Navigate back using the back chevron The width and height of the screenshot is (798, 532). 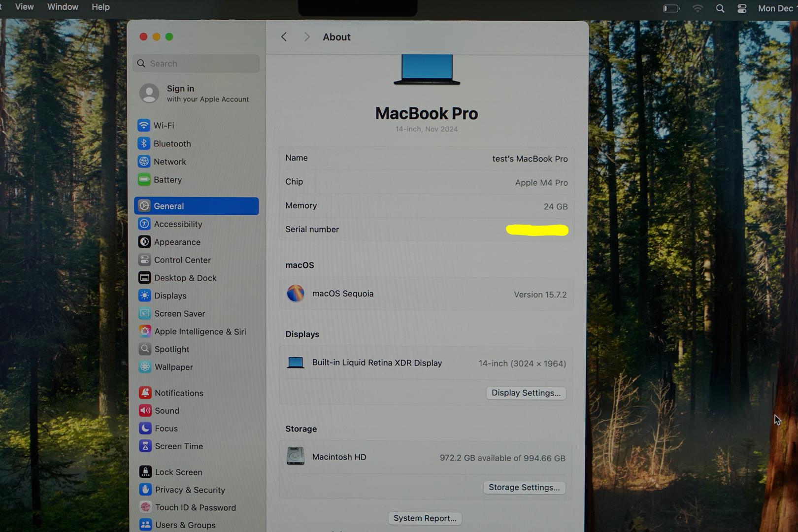(x=284, y=37)
